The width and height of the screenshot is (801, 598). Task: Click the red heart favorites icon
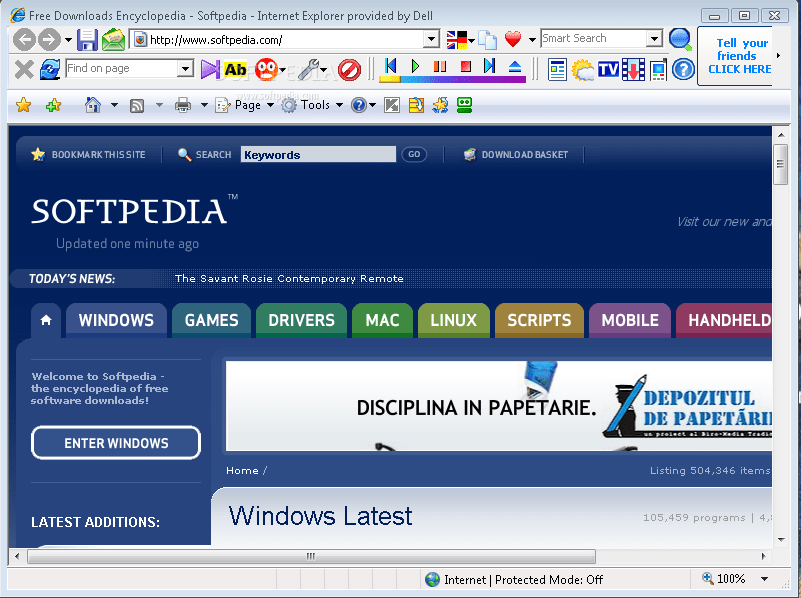pos(513,39)
